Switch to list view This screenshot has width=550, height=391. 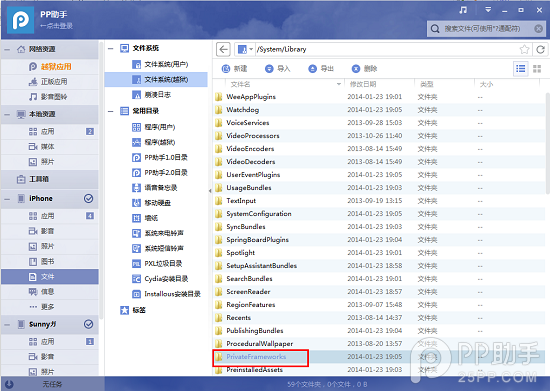[x=521, y=69]
